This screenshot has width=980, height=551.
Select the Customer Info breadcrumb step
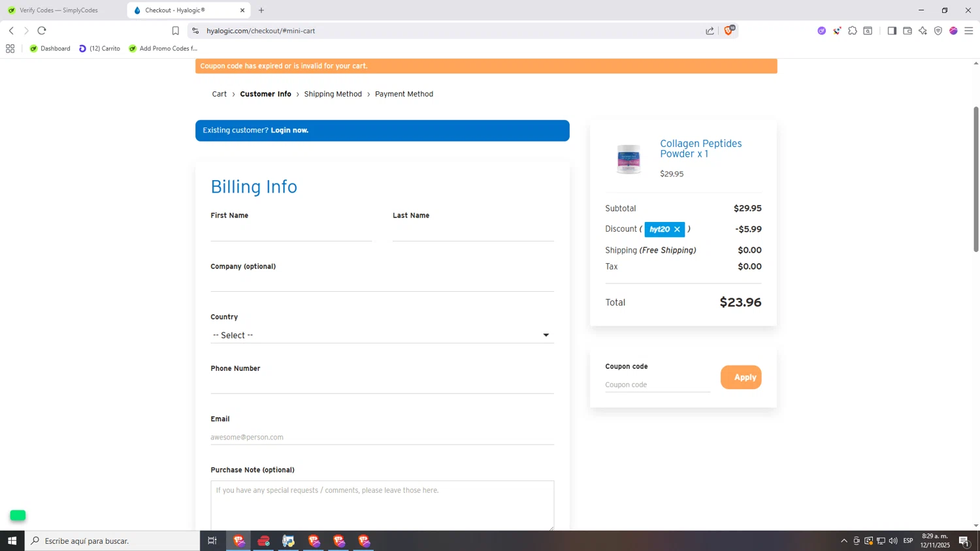click(265, 94)
